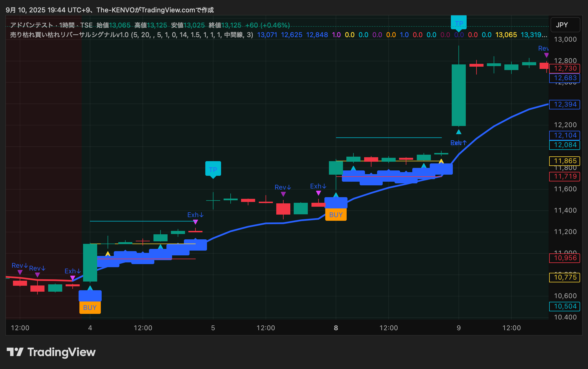Click the yellow 11,865 price label
Image resolution: width=588 pixels, height=369 pixels.
(x=565, y=161)
